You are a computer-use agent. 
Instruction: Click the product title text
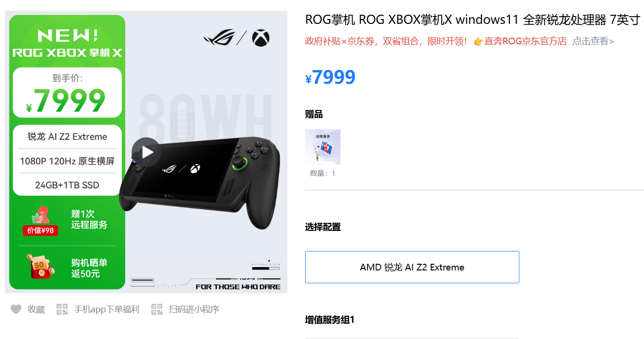(x=473, y=20)
